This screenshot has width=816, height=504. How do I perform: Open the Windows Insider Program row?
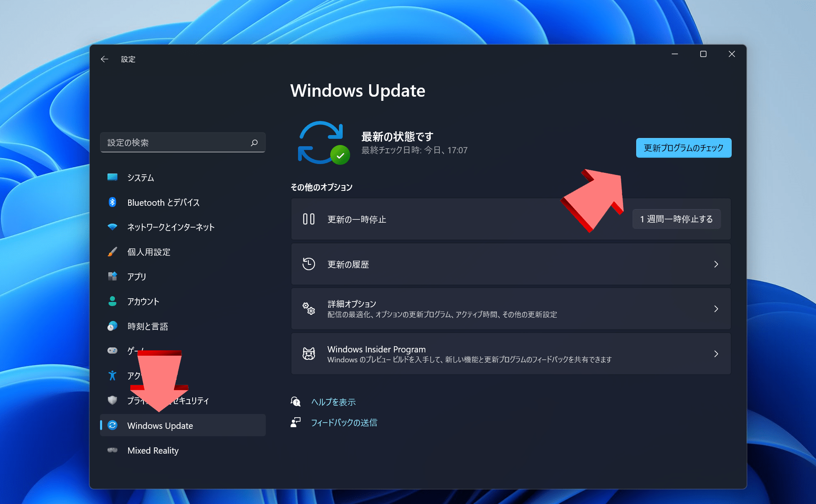[511, 354]
